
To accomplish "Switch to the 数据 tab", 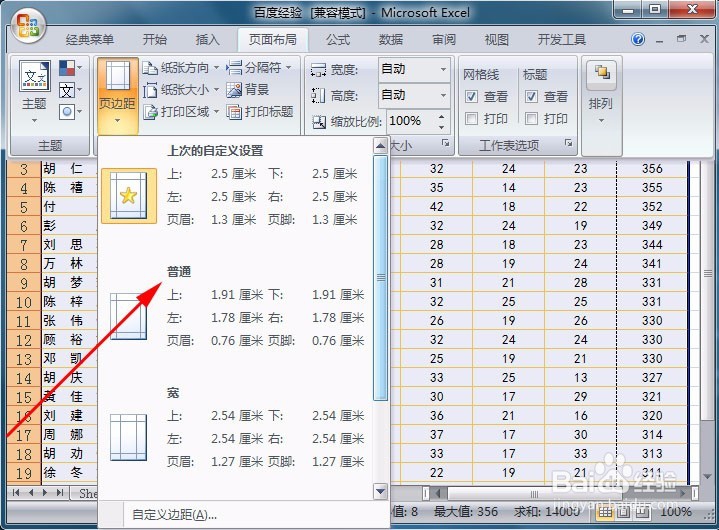I will tap(391, 40).
